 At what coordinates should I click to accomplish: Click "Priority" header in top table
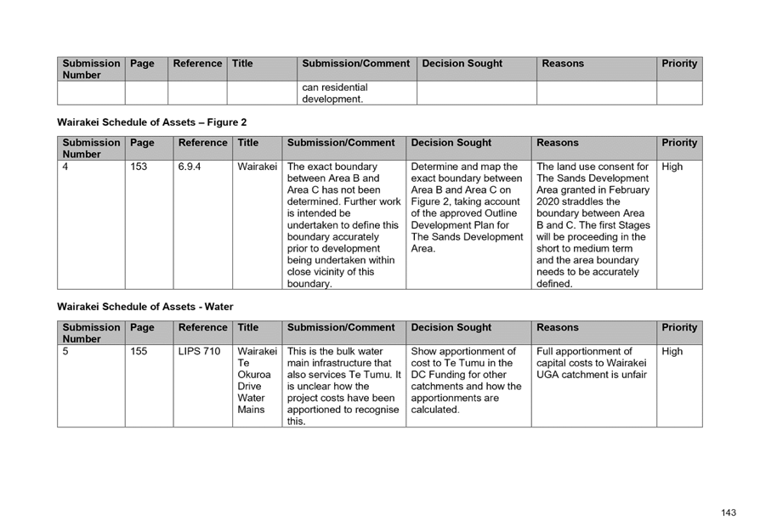pos(679,69)
